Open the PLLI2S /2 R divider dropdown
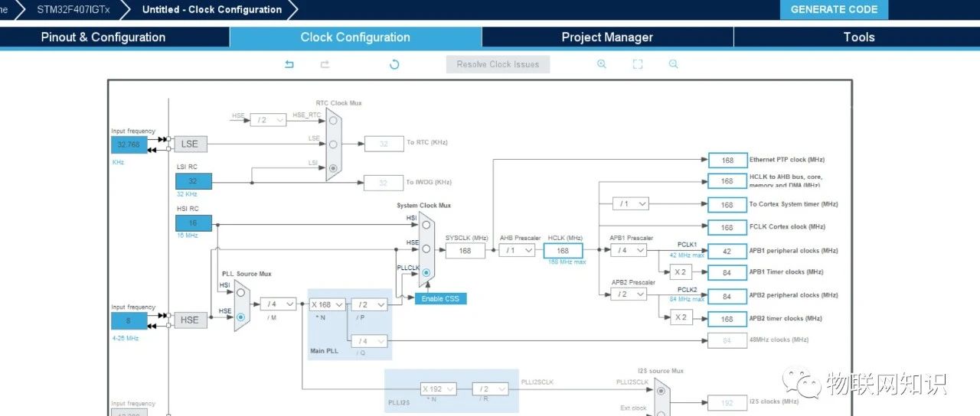980x416 pixels. click(490, 388)
